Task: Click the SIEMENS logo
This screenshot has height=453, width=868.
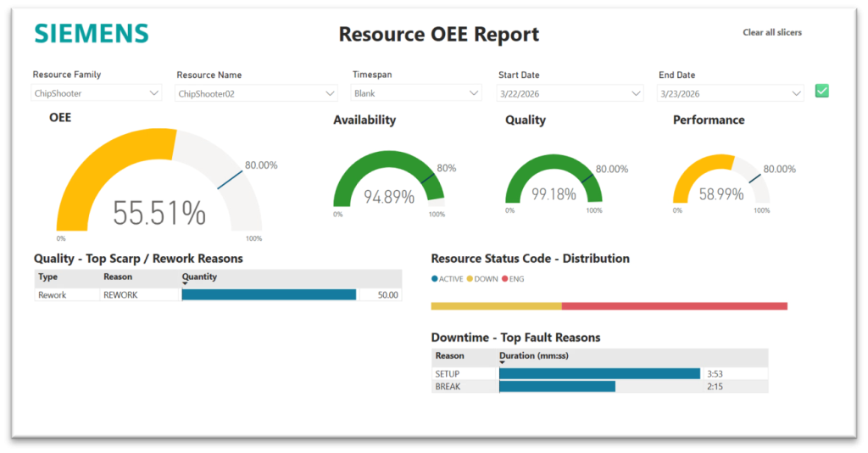Action: click(x=92, y=34)
